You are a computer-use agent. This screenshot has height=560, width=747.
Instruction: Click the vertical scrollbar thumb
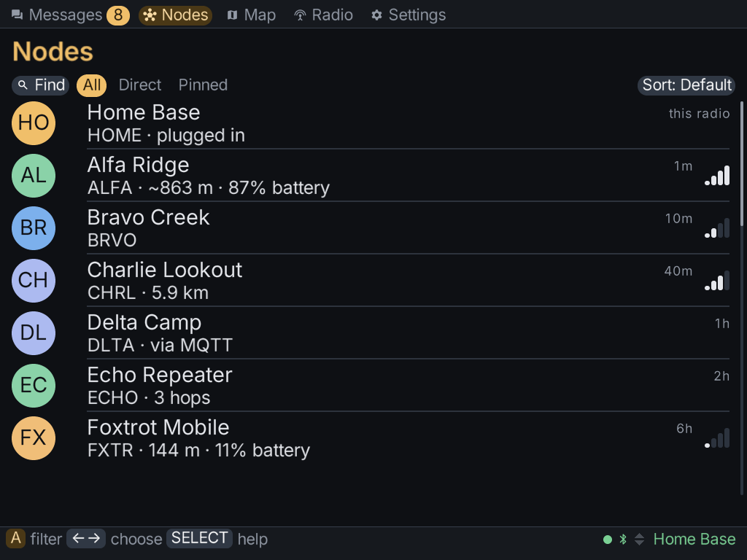(x=742, y=164)
